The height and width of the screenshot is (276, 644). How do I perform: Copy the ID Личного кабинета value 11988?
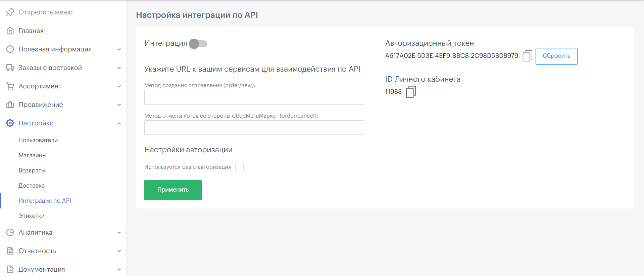tap(411, 92)
